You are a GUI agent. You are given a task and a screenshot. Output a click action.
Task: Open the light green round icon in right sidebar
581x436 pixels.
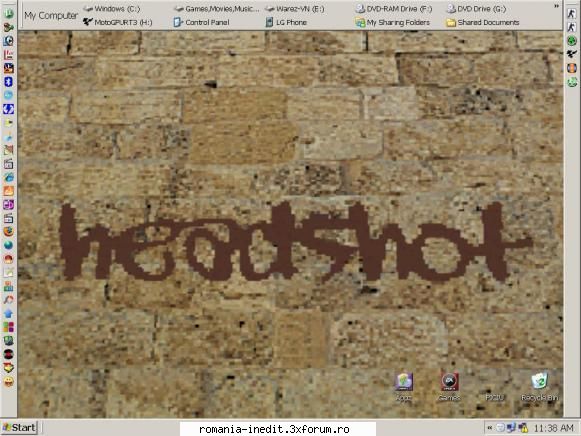[572, 82]
